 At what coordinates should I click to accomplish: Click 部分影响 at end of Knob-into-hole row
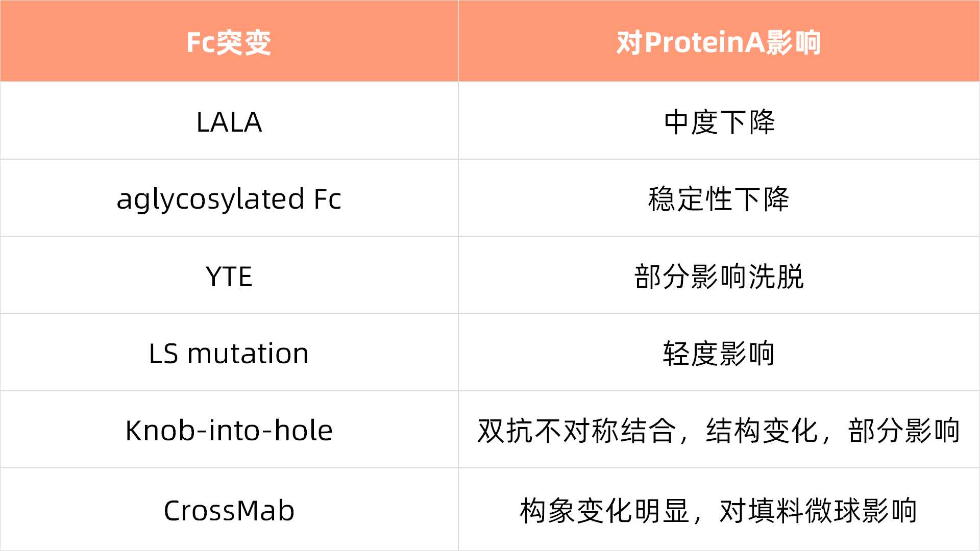[x=904, y=431]
